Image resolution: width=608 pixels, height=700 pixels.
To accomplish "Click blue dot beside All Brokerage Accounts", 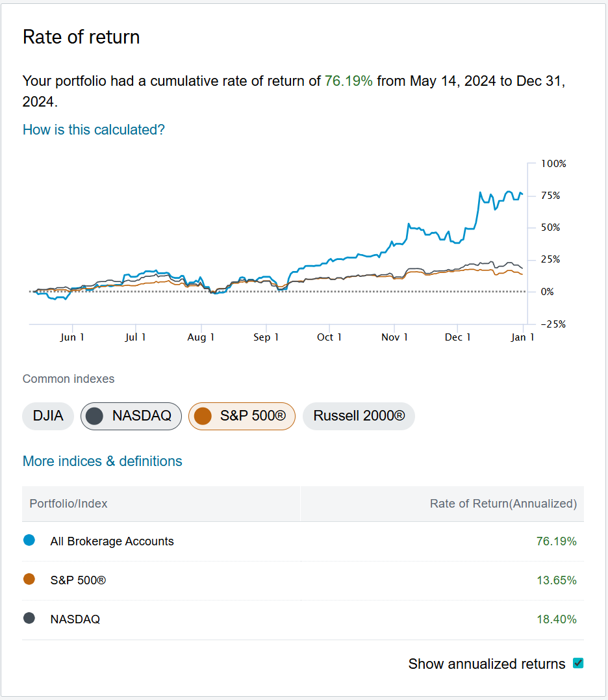I will [29, 540].
